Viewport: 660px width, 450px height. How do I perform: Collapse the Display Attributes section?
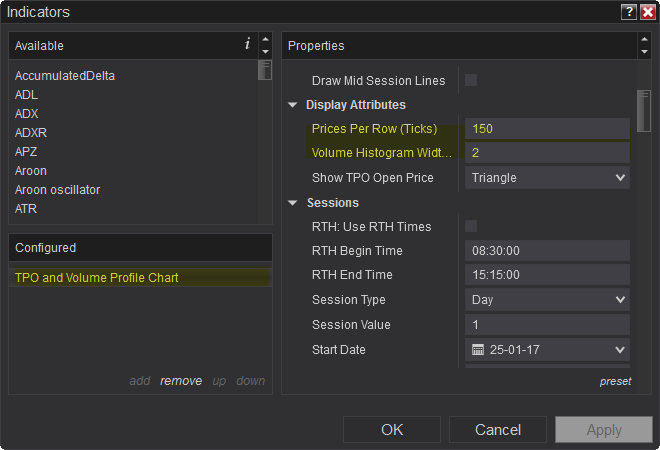[293, 105]
